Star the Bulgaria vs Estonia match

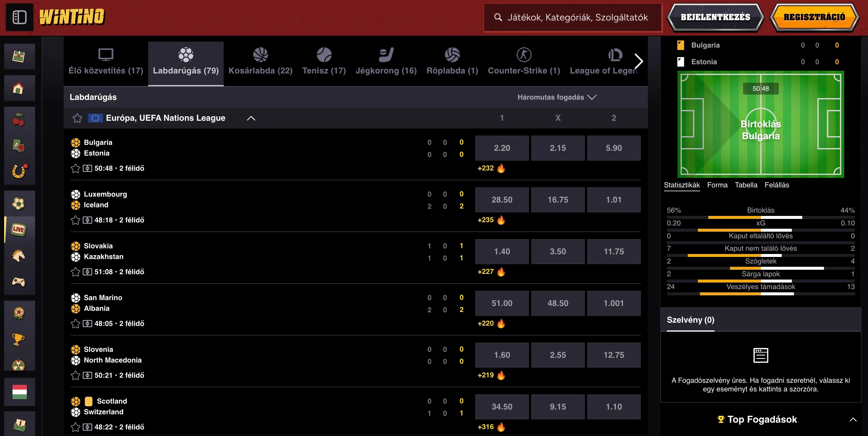[x=76, y=168]
